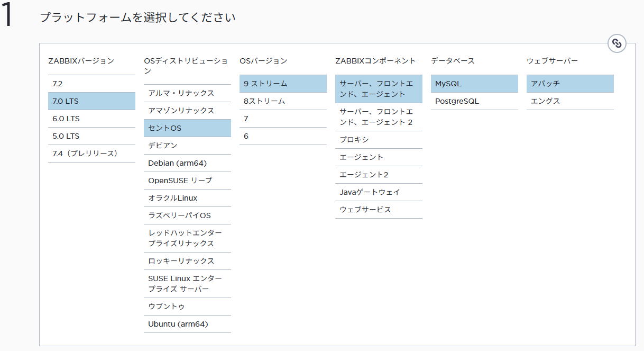Pick Zabbix version 6.0 LTS

point(91,119)
